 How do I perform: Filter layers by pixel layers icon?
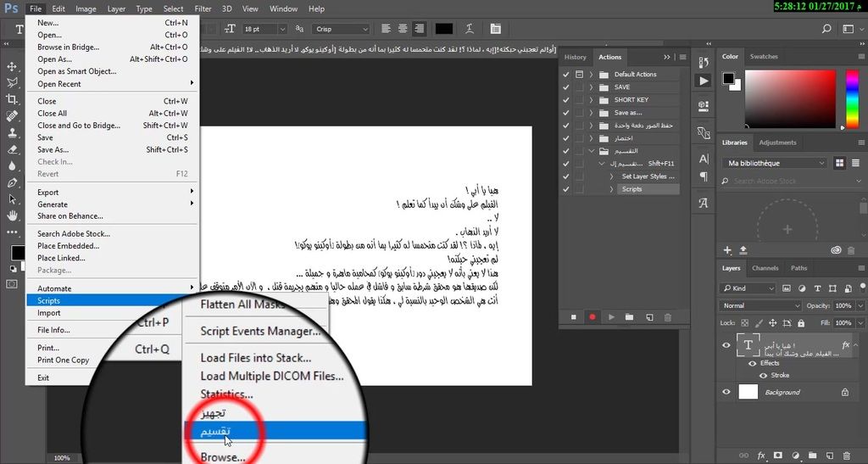(786, 288)
